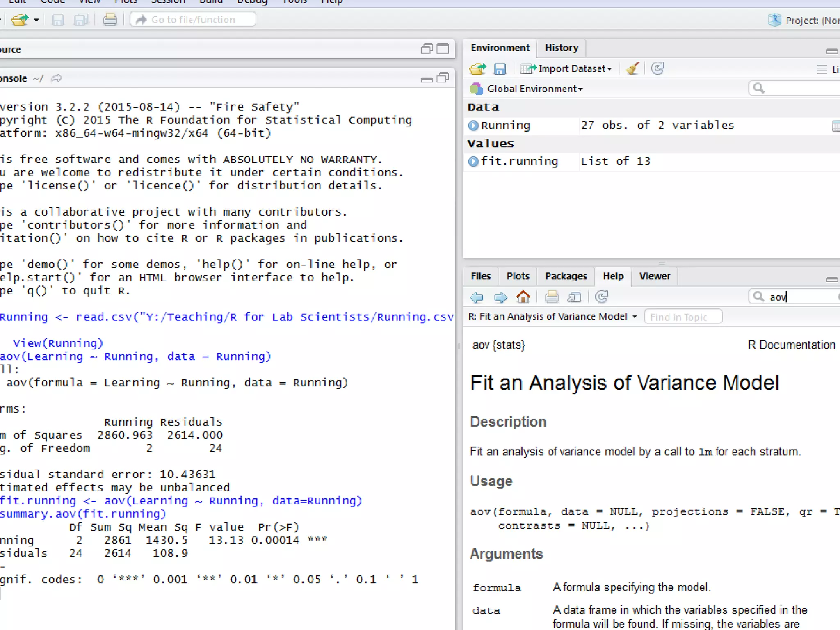The height and width of the screenshot is (630, 840).
Task: Expand the fit.running list entry
Action: (x=473, y=161)
